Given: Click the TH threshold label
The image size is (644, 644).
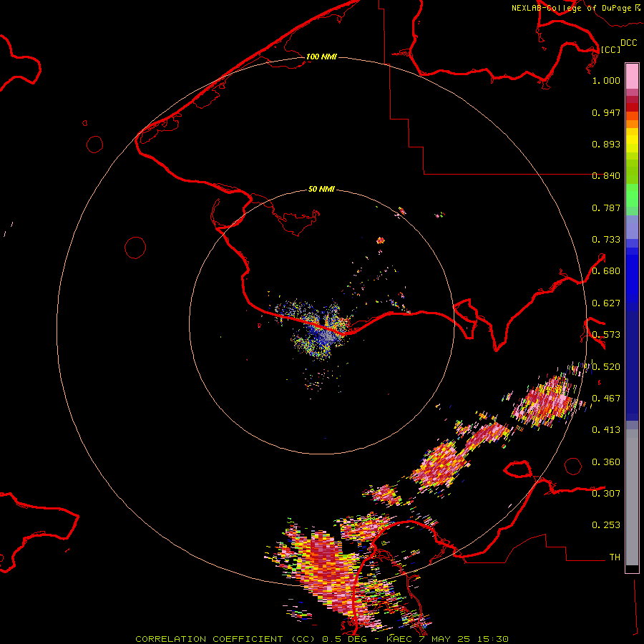Looking at the screenshot, I should pos(615,557).
